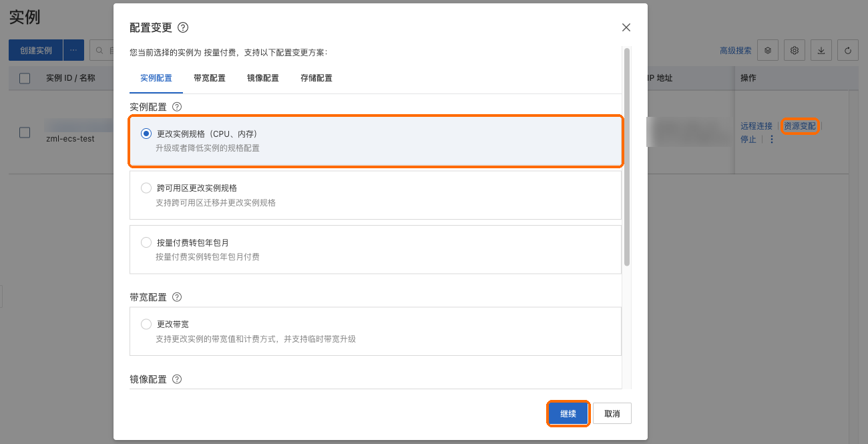This screenshot has height=444, width=868.
Task: Open help icon beside 配置变更 title
Action: pyautogui.click(x=183, y=27)
